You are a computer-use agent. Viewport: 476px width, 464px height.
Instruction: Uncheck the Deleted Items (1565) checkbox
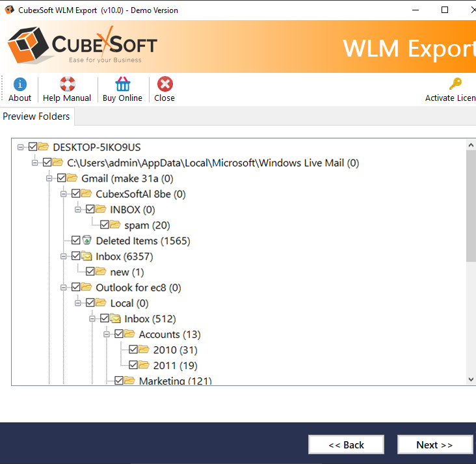pyautogui.click(x=76, y=240)
